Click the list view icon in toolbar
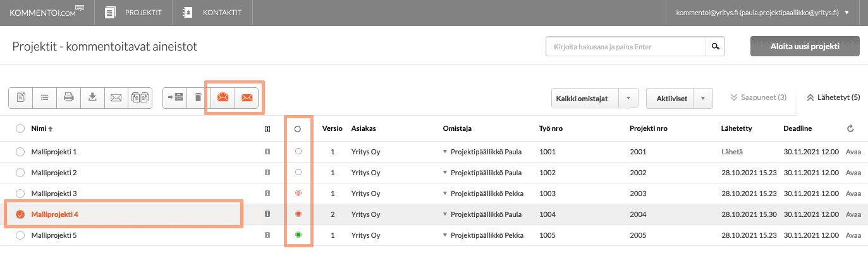The height and width of the screenshot is (265, 868). point(45,97)
